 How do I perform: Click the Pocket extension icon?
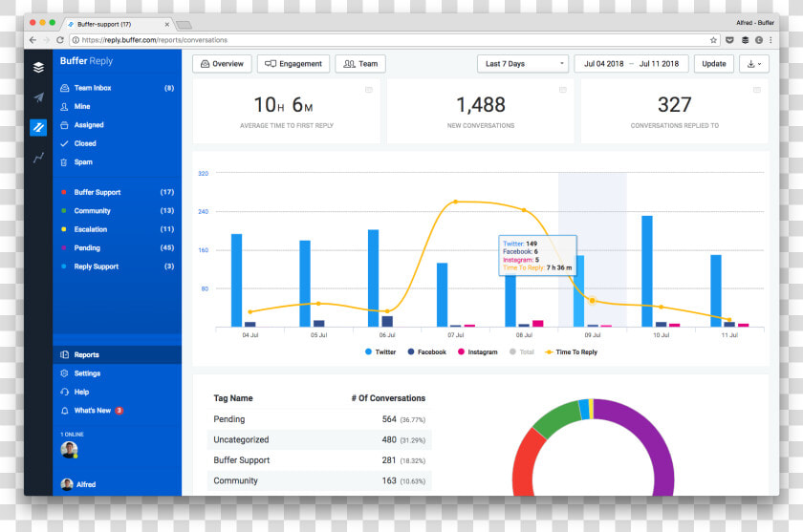click(x=729, y=40)
